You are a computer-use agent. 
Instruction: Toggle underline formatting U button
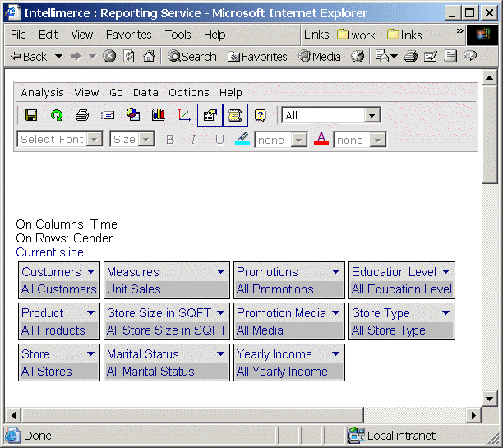coord(219,140)
